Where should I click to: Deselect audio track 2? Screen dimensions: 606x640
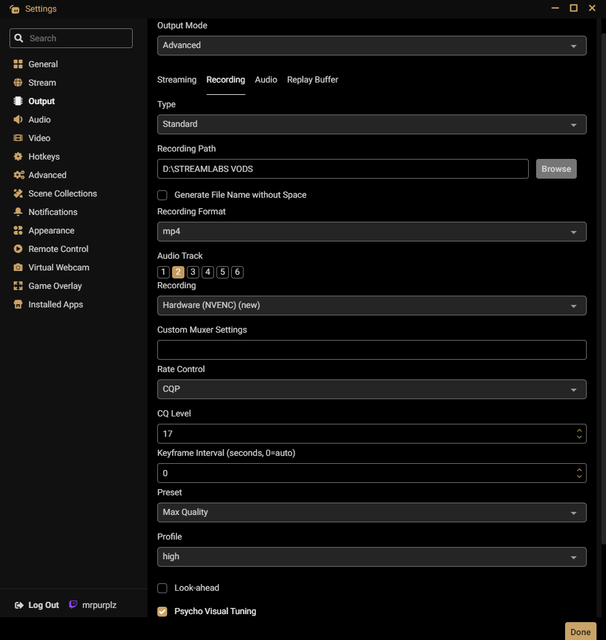coord(178,272)
